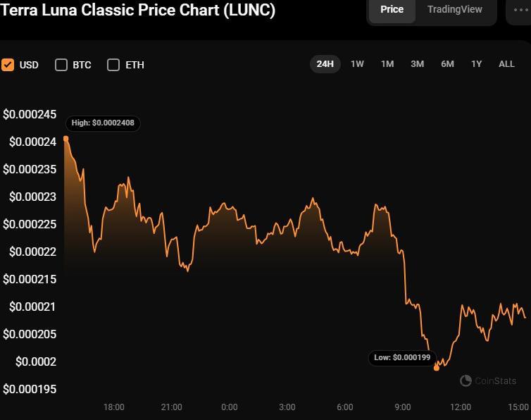
Task: Select the 24H time range
Action: tap(325, 64)
